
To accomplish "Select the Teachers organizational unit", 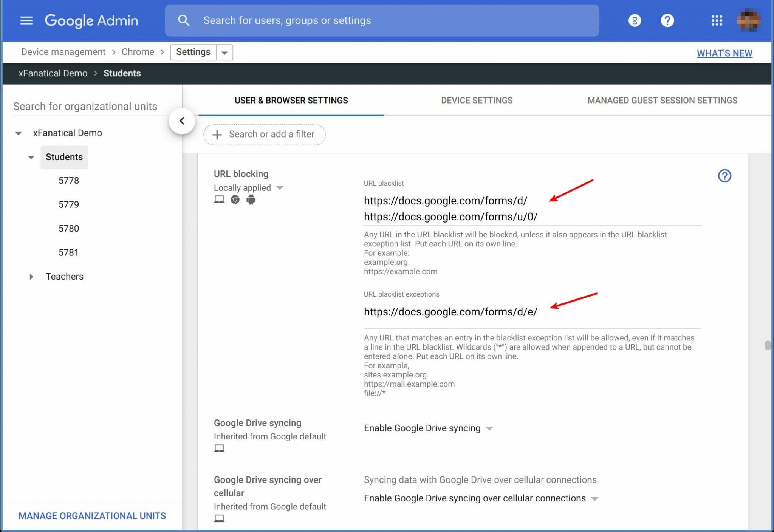I will 65,277.
